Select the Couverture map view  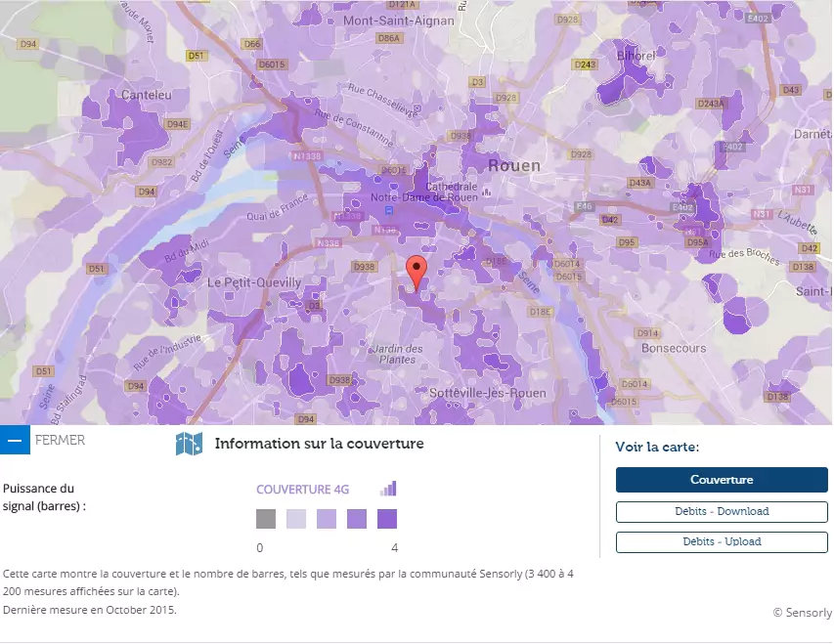[x=722, y=480]
